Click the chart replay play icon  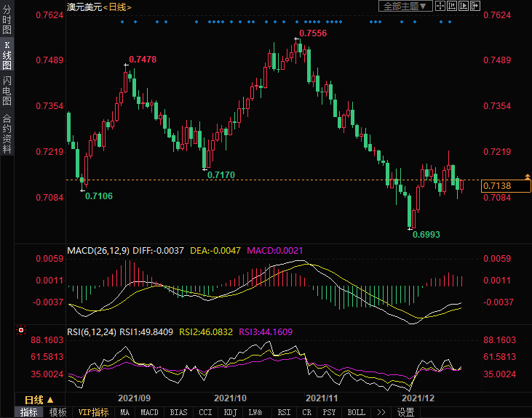[x=464, y=6]
